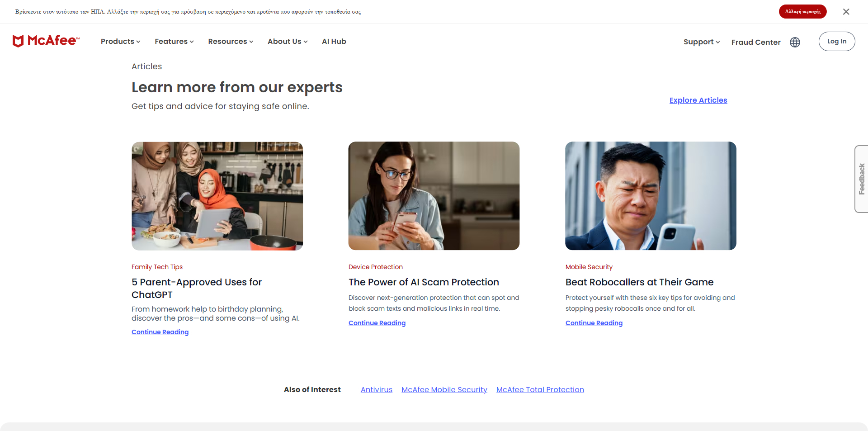Open the Fraud Center page
This screenshot has height=431, width=868.
(x=755, y=42)
